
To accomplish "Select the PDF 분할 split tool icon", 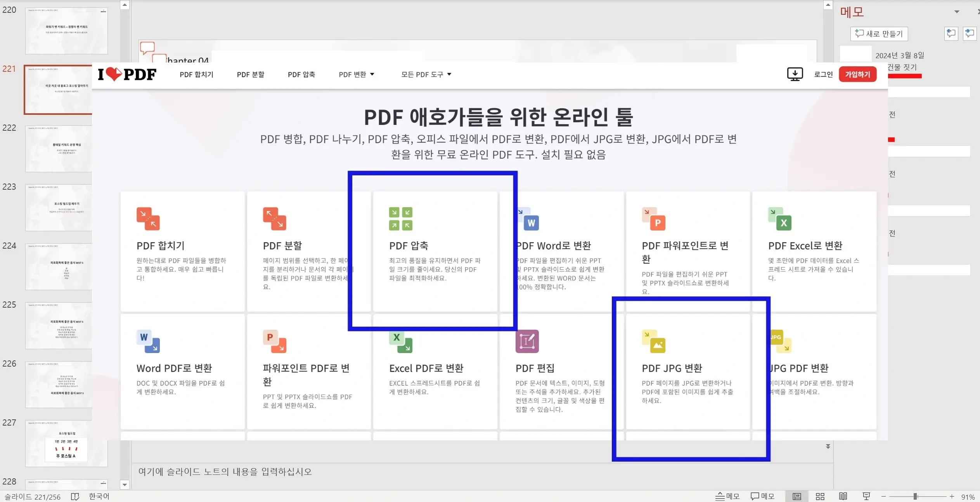I will click(275, 218).
